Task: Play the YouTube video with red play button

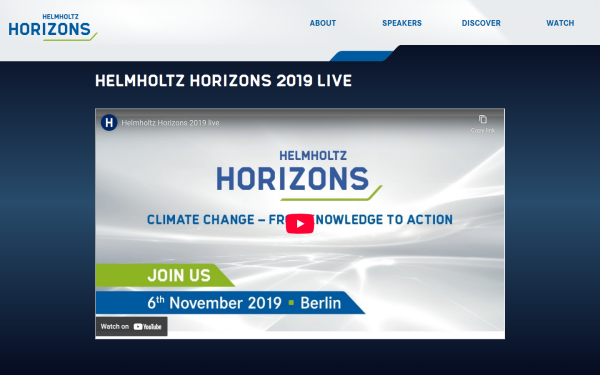Action: click(x=300, y=224)
